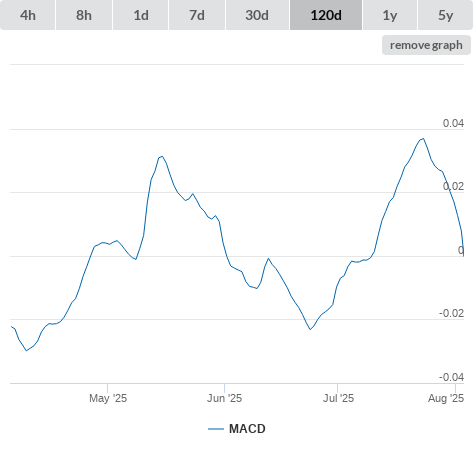Choose the 7d time range
The width and height of the screenshot is (474, 455).
click(197, 15)
